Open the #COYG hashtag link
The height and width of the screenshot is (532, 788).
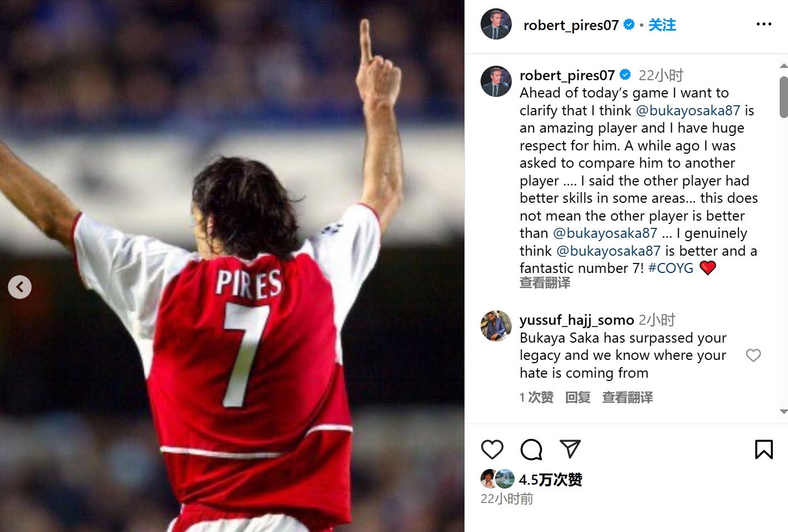tap(670, 268)
